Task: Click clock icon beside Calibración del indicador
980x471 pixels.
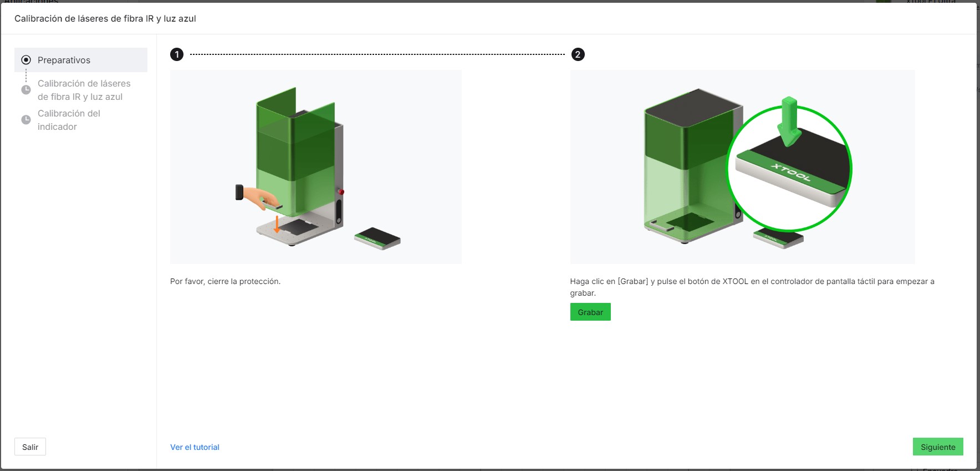Action: coord(26,120)
